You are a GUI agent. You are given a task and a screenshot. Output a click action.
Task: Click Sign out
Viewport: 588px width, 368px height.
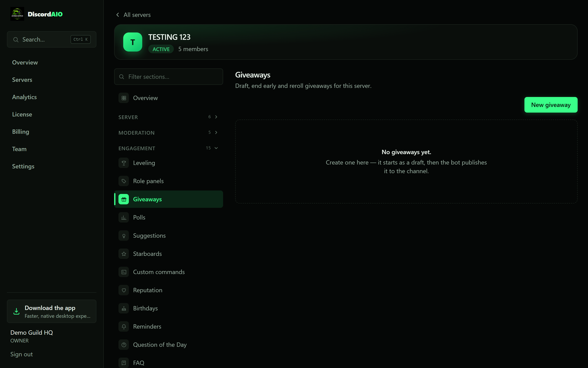tap(22, 354)
